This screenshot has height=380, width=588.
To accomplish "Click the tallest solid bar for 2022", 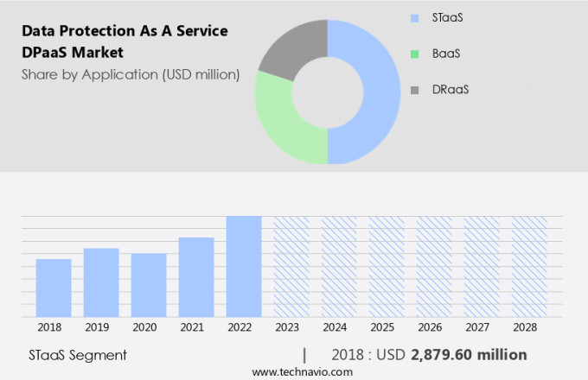I will pos(244,266).
